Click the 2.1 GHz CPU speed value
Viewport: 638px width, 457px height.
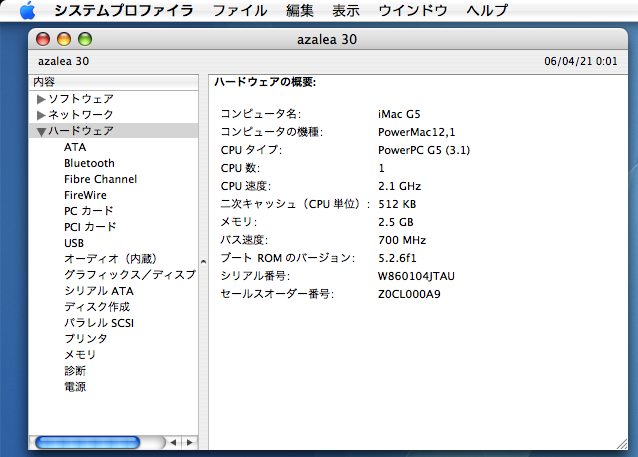pos(400,186)
